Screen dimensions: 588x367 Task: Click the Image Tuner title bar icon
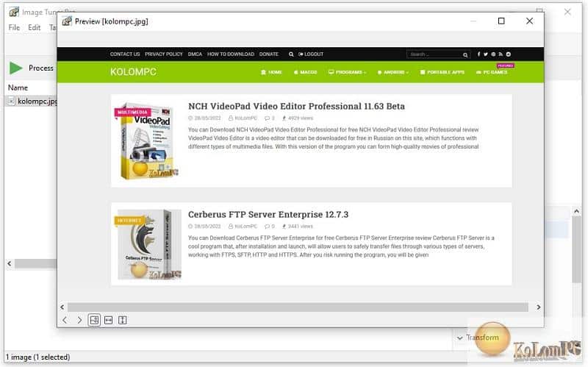[x=14, y=12]
